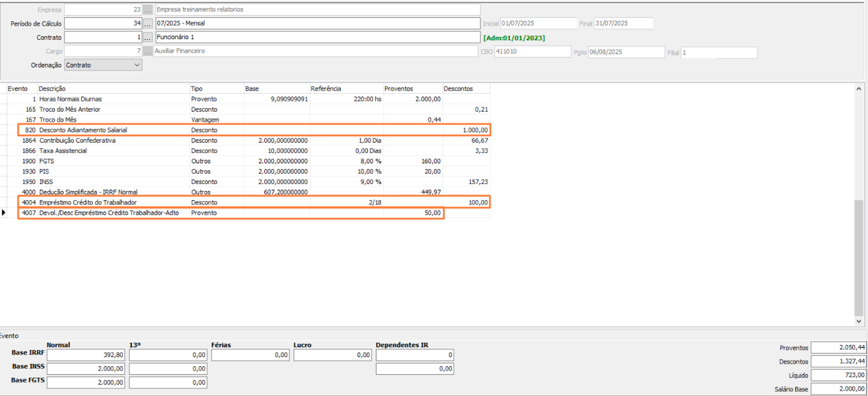Click the Funcionário 1 name field
The image size is (868, 396).
coord(317,37)
